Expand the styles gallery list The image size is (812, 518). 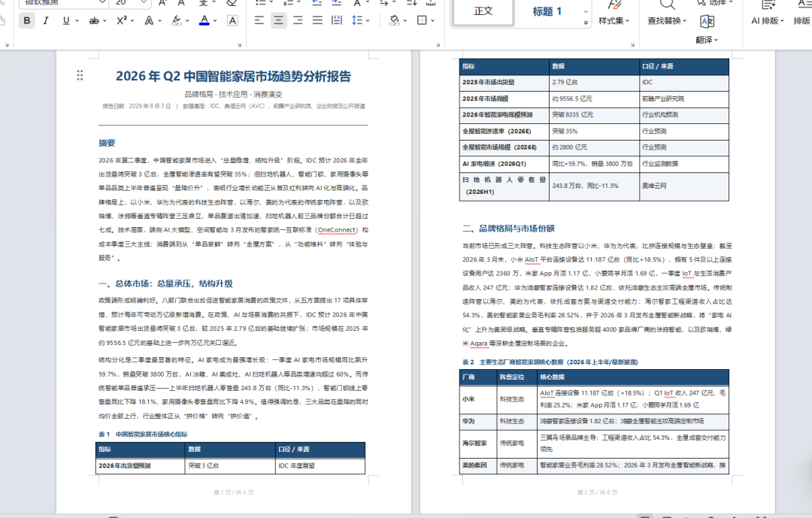tap(586, 23)
